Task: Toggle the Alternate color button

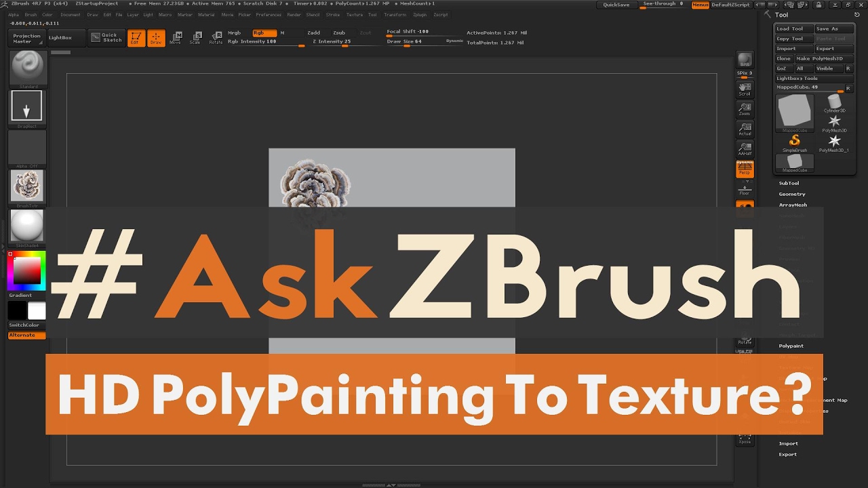Action: 27,335
